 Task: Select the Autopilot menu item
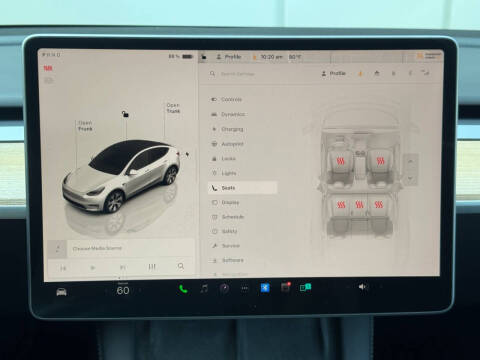pos(228,144)
